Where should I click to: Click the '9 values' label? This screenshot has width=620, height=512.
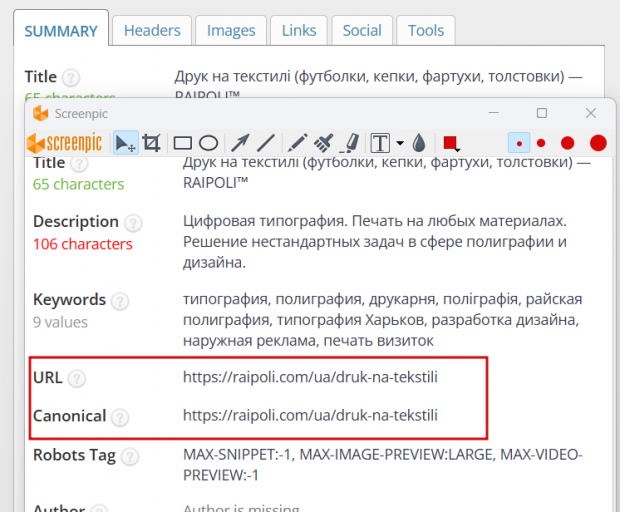pos(60,322)
